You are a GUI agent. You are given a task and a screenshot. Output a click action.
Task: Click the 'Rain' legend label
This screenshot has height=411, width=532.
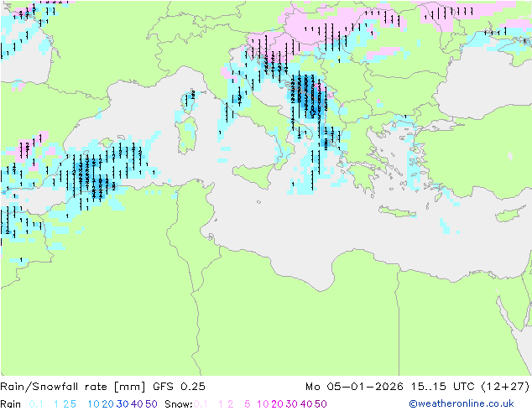coord(11,404)
